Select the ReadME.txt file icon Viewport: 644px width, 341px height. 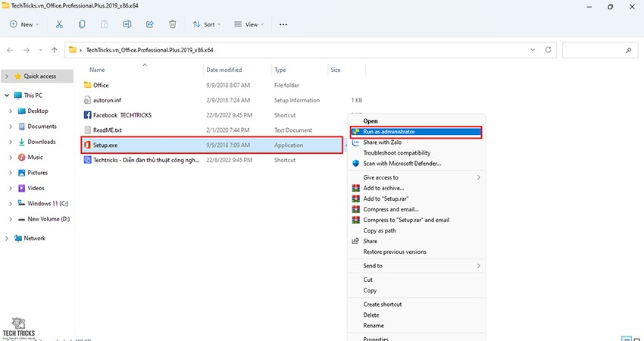(87, 130)
